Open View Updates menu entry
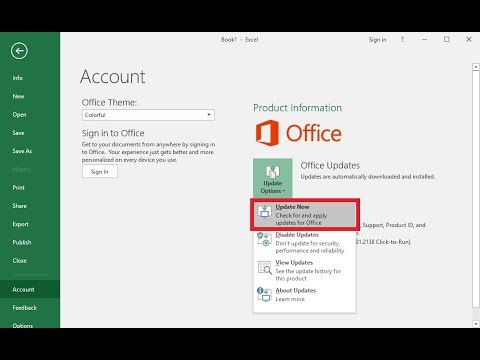Screen dimensions: 480x360 (305, 270)
